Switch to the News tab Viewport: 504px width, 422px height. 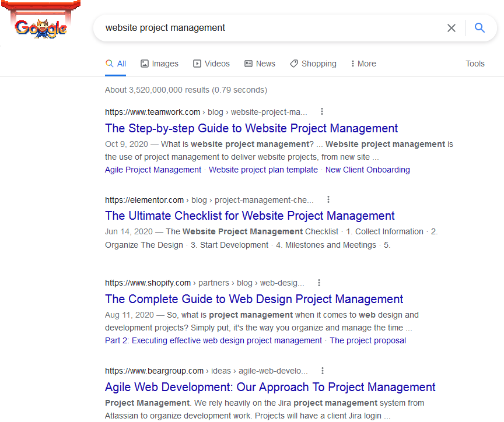pyautogui.click(x=260, y=64)
